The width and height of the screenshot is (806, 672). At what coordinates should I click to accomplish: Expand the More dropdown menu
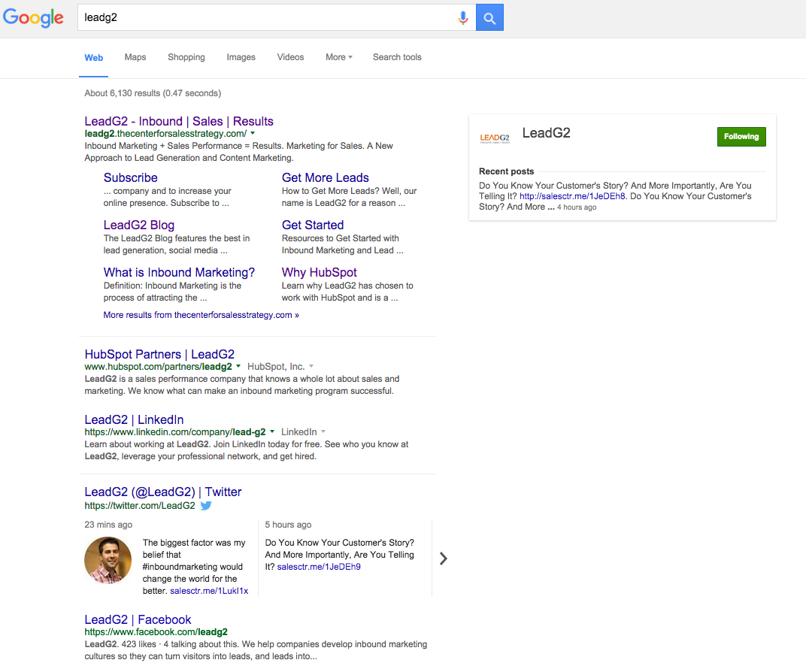tap(339, 57)
